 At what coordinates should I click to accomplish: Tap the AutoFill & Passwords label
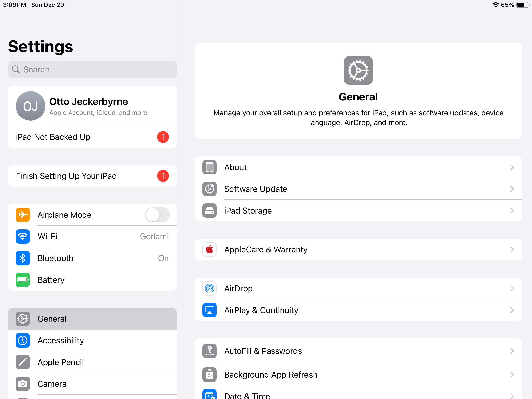[x=263, y=351]
